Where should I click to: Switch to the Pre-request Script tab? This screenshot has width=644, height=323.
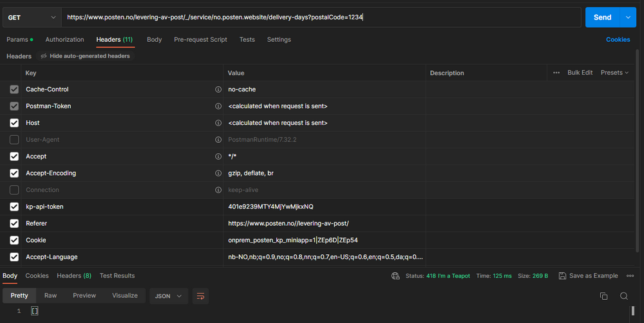coord(200,39)
